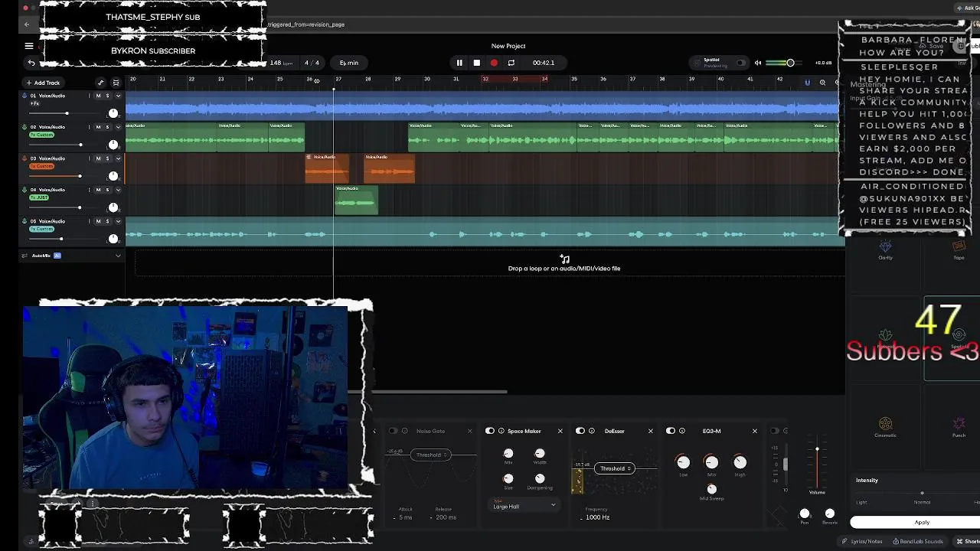This screenshot has height=551, width=980.
Task: Toggle Noise Gate power switch
Action: point(394,431)
